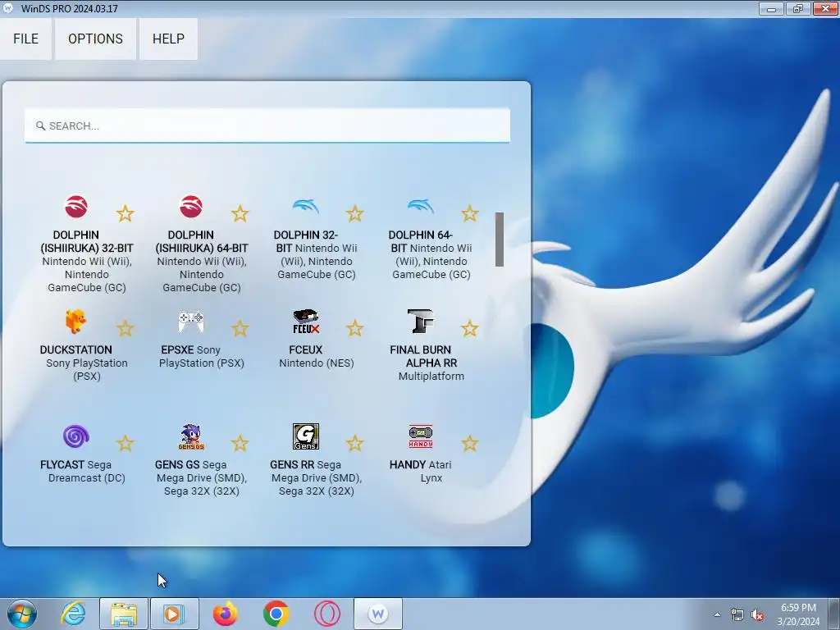Open the FILE menu
The image size is (840, 630).
point(25,39)
